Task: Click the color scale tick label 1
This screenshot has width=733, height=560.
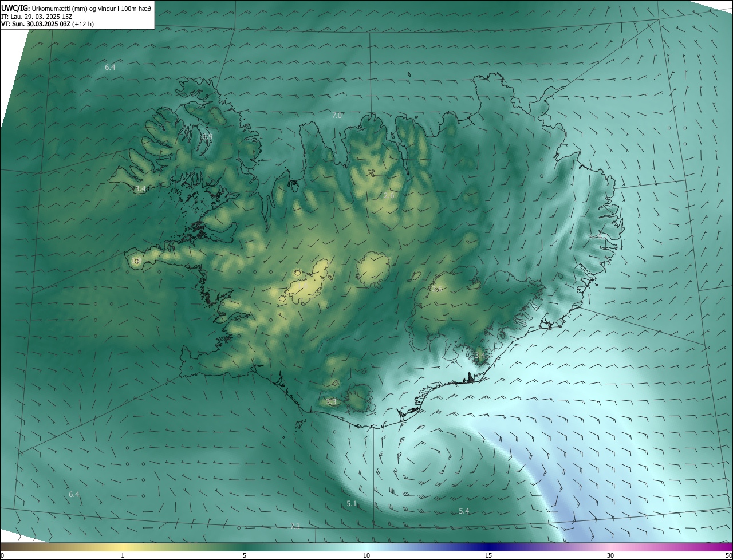Action: pos(123,555)
